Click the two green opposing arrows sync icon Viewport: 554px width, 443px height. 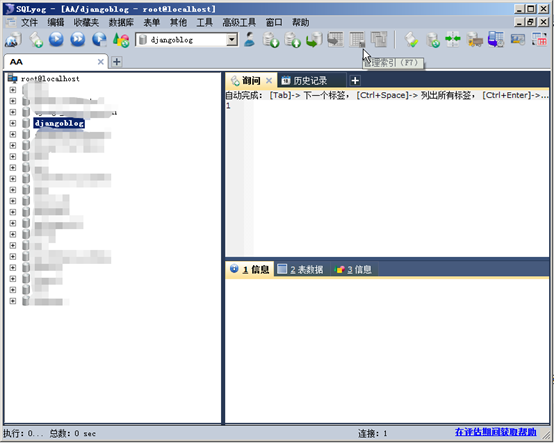point(453,39)
